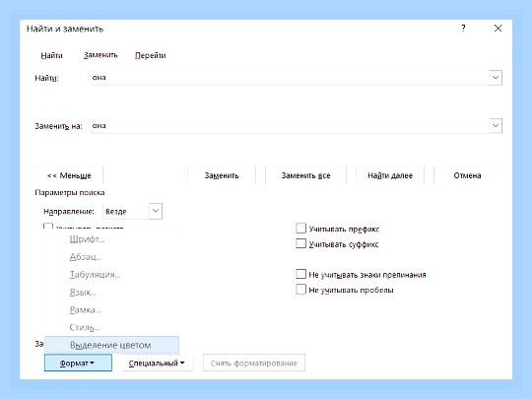Open the Специальный dropdown button

pyautogui.click(x=158, y=363)
